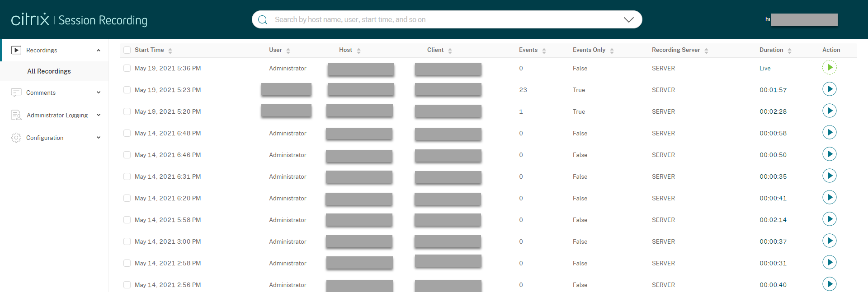Click the search magnifier icon
868x292 pixels.
click(263, 20)
